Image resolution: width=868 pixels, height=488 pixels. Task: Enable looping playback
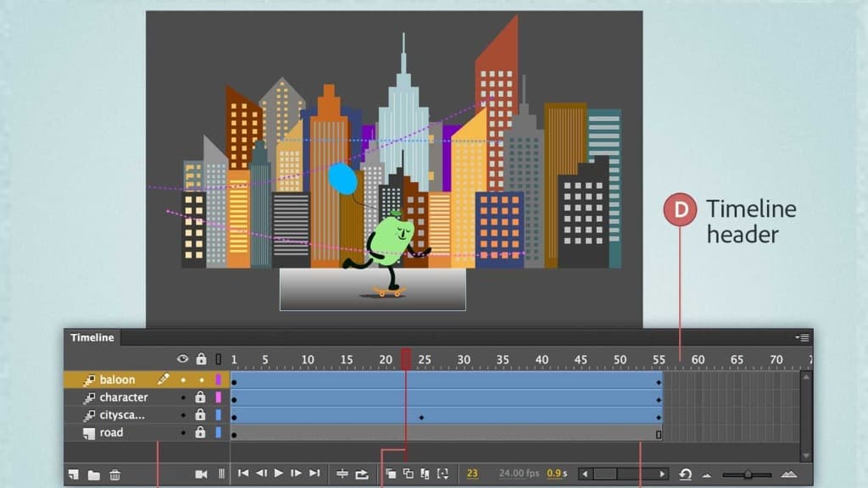(x=360, y=474)
